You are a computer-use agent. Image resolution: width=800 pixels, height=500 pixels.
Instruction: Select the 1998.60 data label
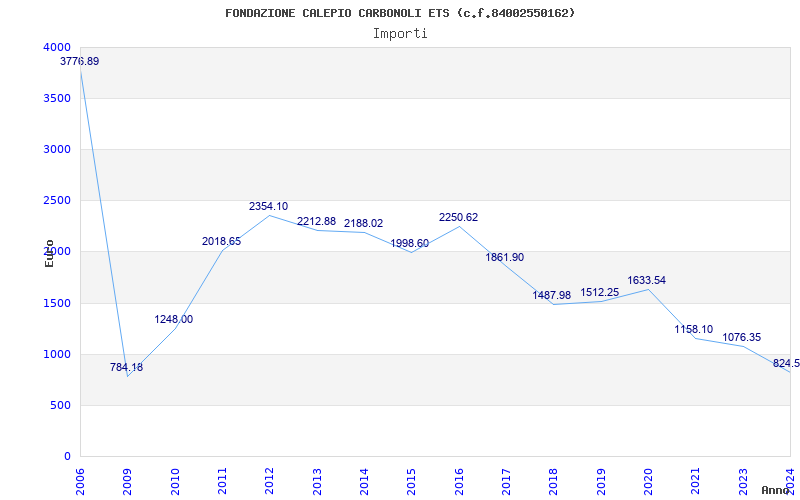[x=410, y=243]
